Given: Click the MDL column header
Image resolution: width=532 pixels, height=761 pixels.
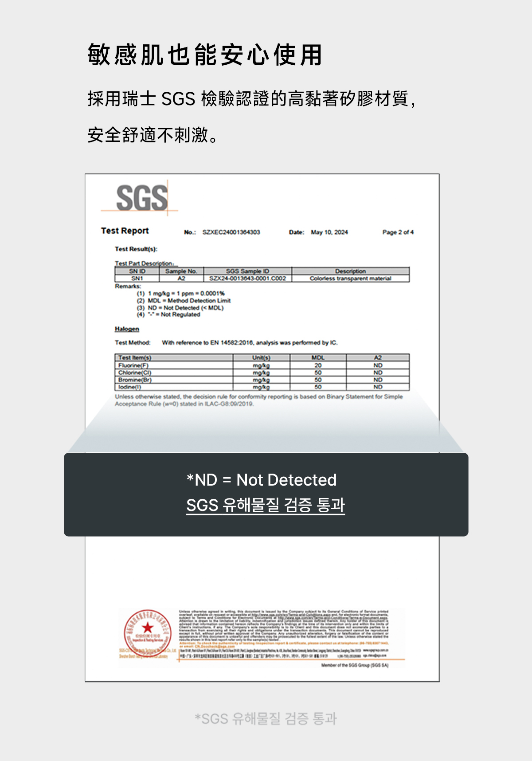Looking at the screenshot, I should pyautogui.click(x=318, y=357).
